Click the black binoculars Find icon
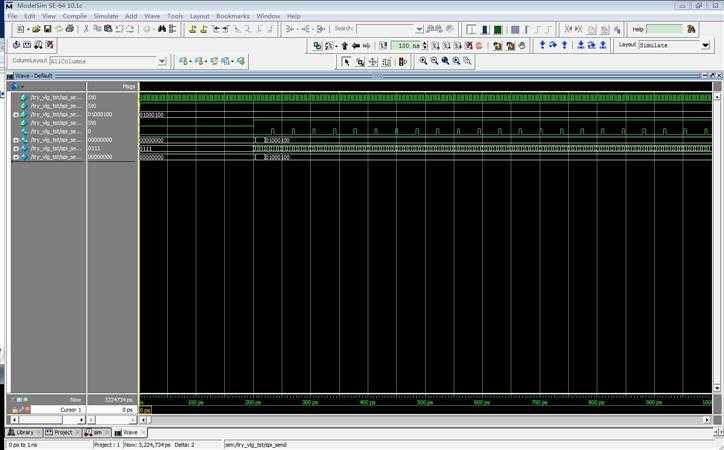The image size is (724, 450). [x=162, y=29]
